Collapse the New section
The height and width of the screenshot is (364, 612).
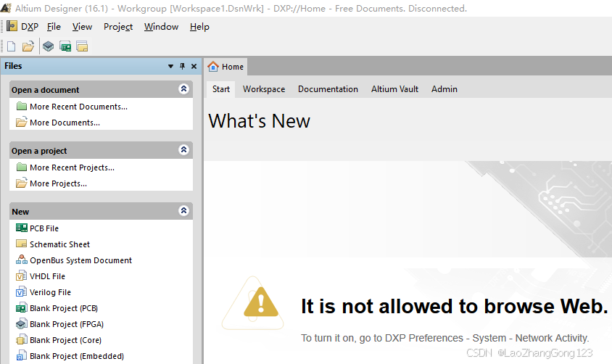184,211
